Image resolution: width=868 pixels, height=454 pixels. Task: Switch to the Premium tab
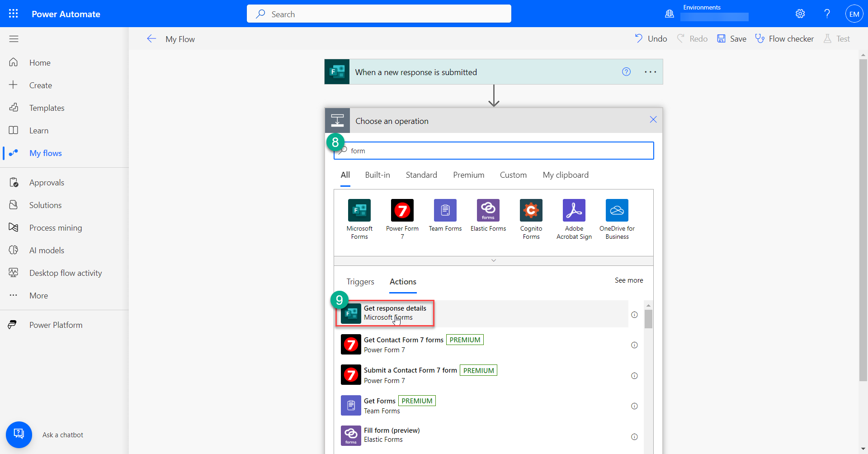pyautogui.click(x=468, y=175)
